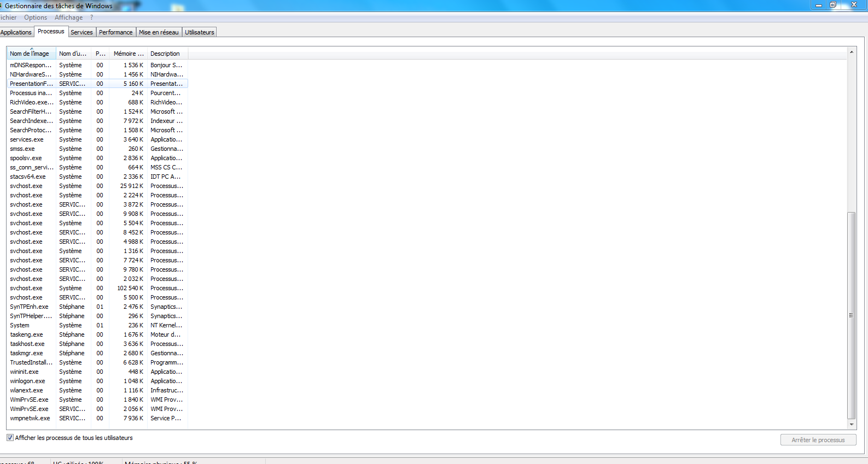The height and width of the screenshot is (464, 868).
Task: Select the Processus tab
Action: [51, 32]
